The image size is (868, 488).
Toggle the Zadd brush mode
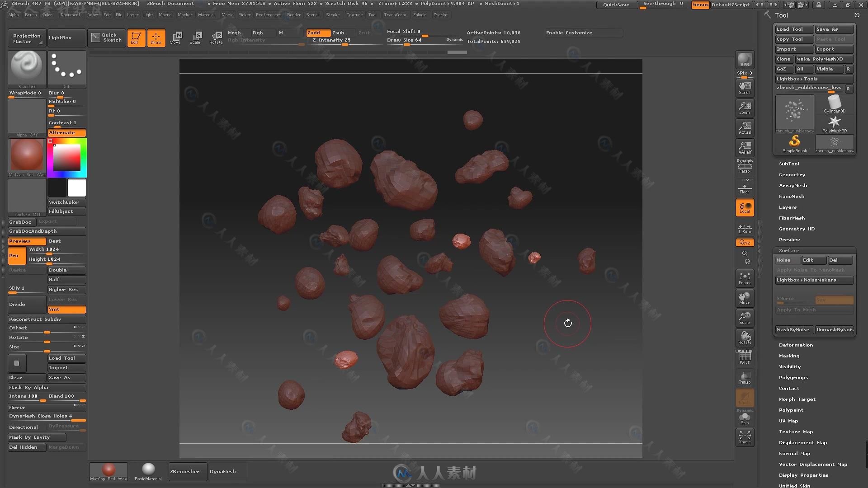pos(315,32)
